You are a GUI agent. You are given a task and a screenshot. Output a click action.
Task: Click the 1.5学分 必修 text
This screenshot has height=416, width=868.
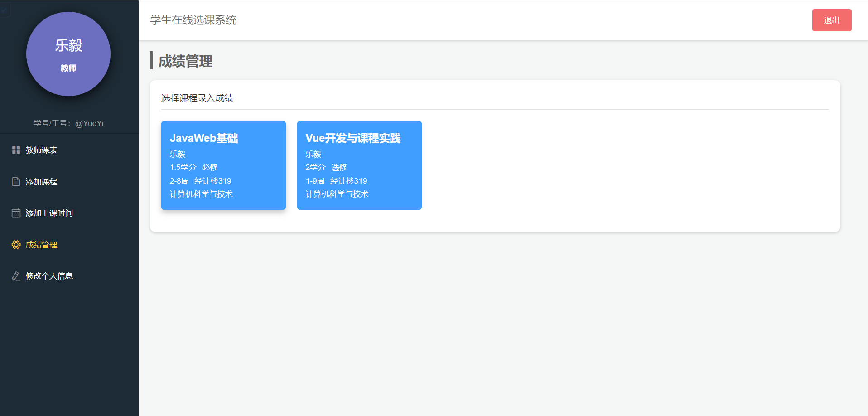pos(194,167)
